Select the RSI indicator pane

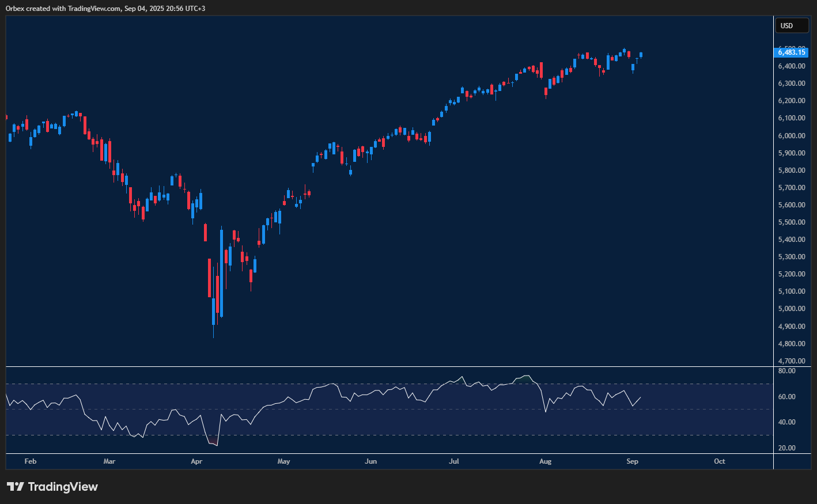(x=386, y=409)
